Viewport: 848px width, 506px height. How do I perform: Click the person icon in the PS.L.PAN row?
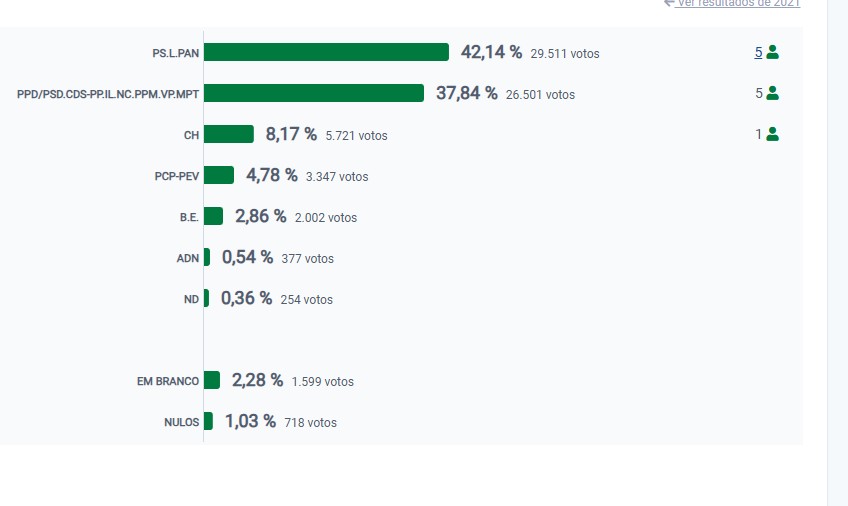pyautogui.click(x=772, y=52)
